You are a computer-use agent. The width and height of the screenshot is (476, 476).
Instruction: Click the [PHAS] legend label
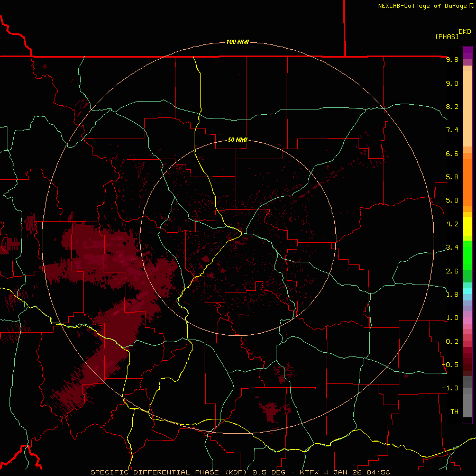447,36
